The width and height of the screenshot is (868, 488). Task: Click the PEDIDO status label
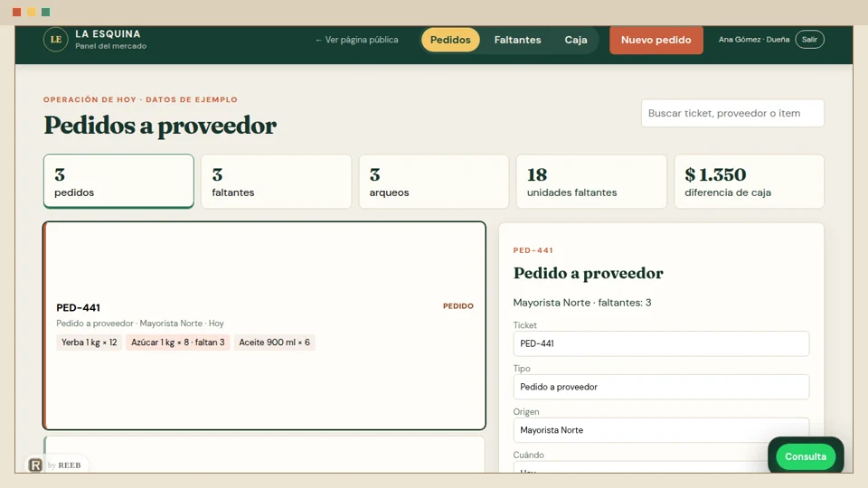coord(458,306)
